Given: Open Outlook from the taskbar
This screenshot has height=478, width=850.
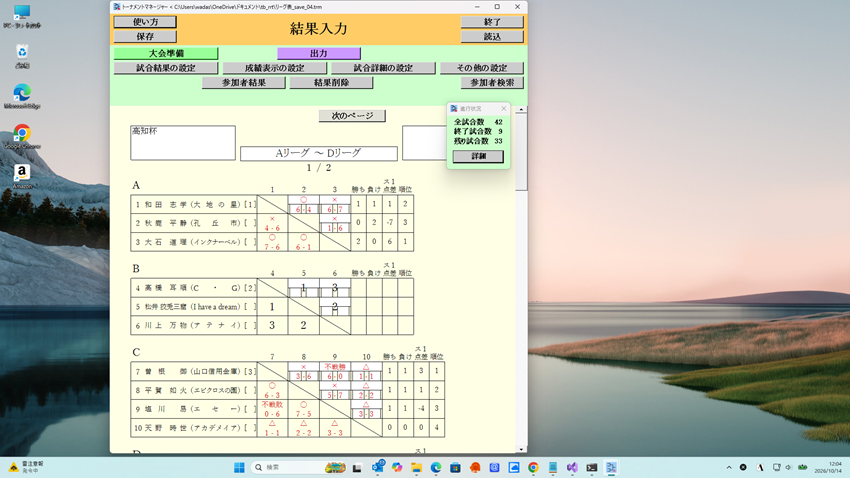Looking at the screenshot, I should pyautogui.click(x=378, y=467).
